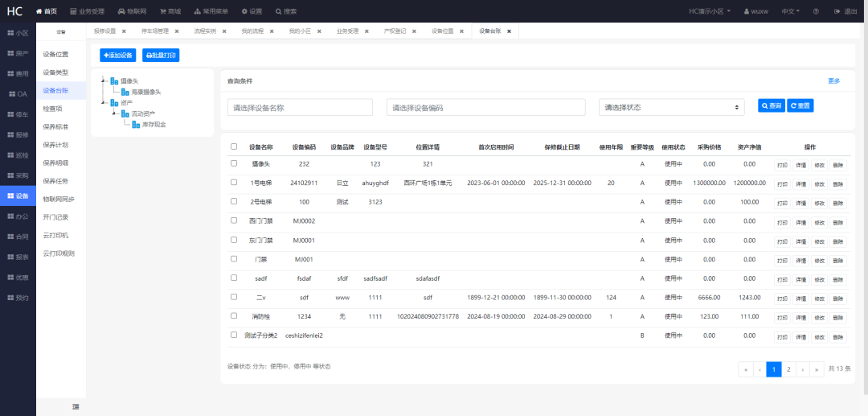Click the 更多 link in query conditions
The image size is (868, 416).
pyautogui.click(x=833, y=81)
